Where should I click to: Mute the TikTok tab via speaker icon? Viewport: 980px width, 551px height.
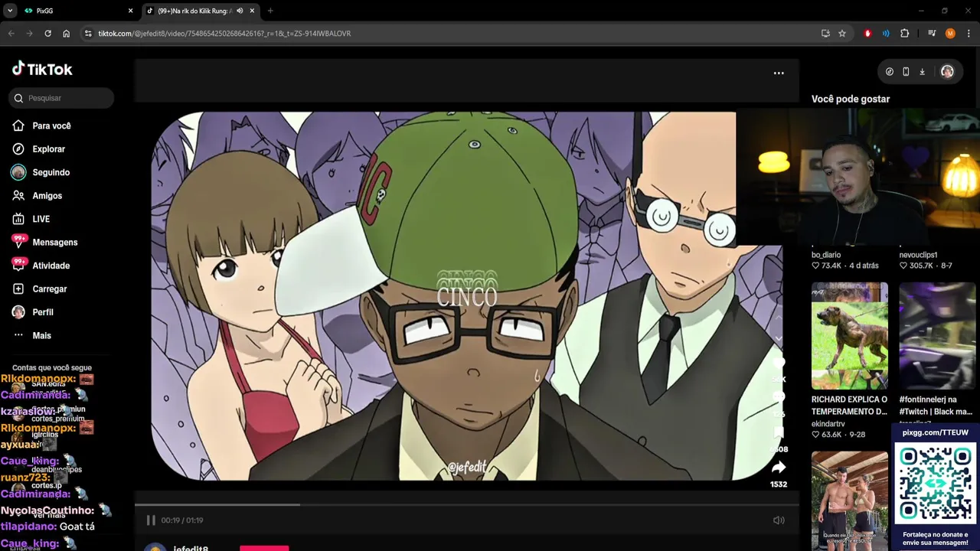coord(240,11)
